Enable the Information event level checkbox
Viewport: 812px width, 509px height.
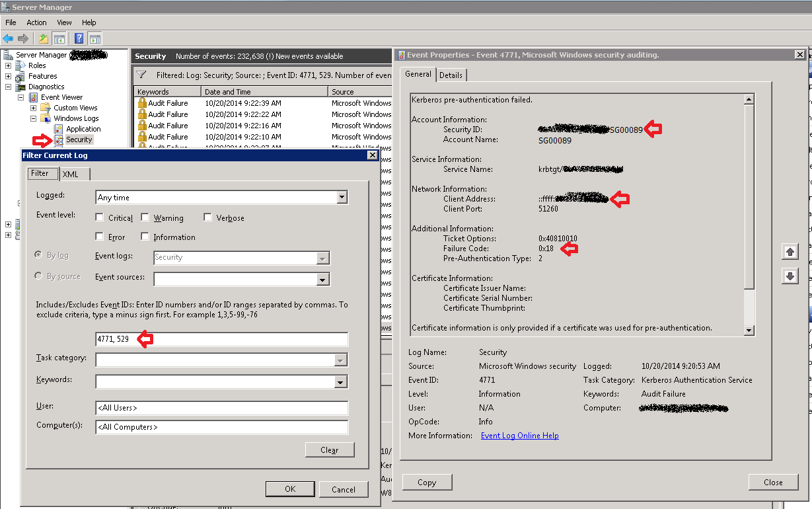145,237
